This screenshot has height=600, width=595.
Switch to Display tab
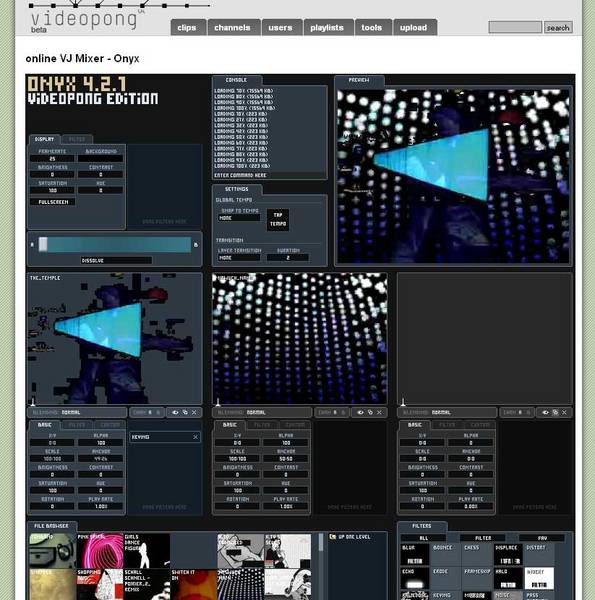coord(45,139)
